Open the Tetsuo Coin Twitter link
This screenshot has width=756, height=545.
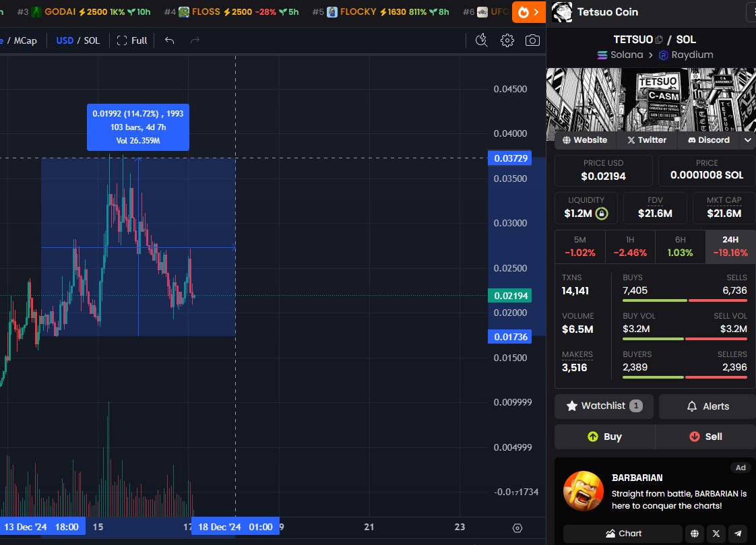coord(647,140)
